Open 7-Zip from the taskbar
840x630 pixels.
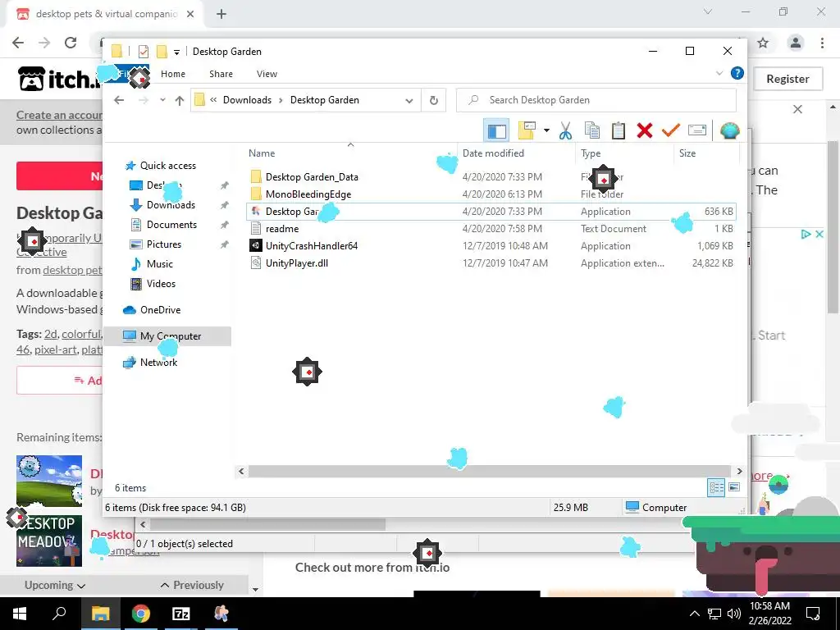(x=181, y=614)
